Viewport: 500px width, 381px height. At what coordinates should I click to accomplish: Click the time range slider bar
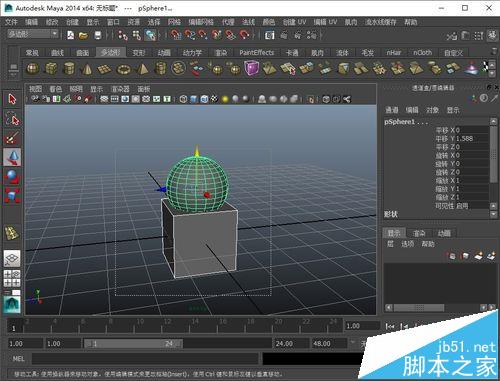coord(133,343)
